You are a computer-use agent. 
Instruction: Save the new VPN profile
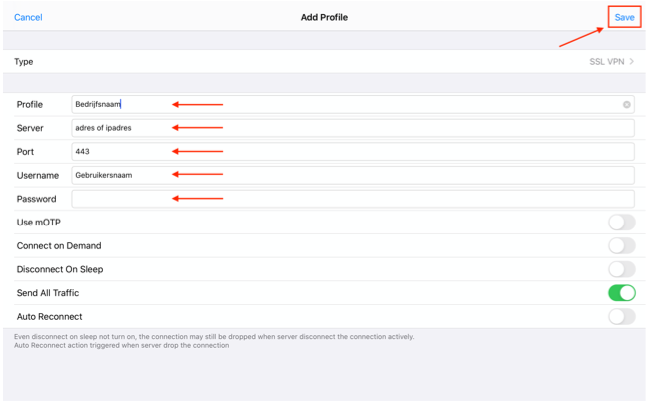[624, 17]
